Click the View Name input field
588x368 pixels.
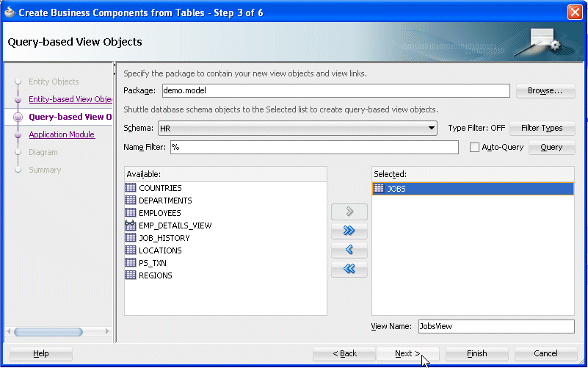point(496,326)
